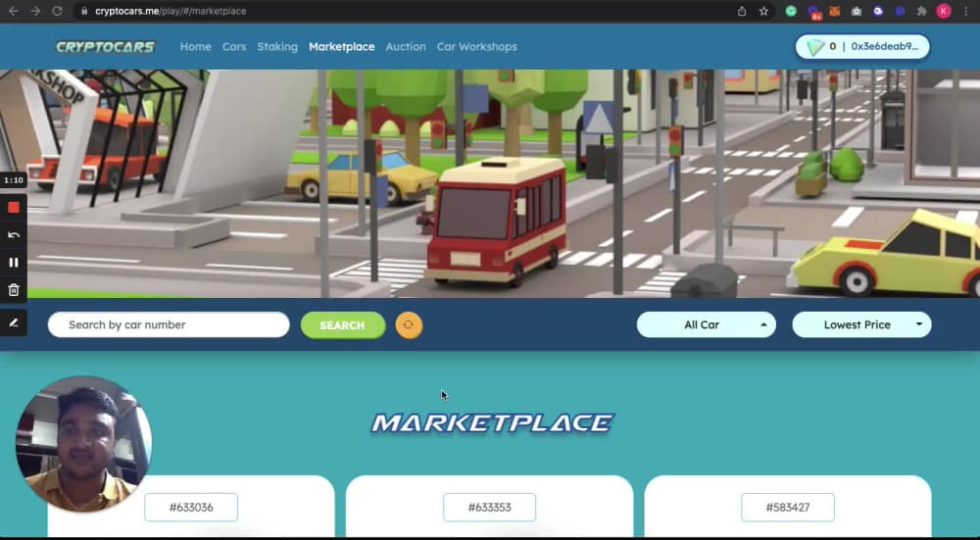Stop recording with the red square
Viewport: 980px width, 540px height.
coord(14,208)
